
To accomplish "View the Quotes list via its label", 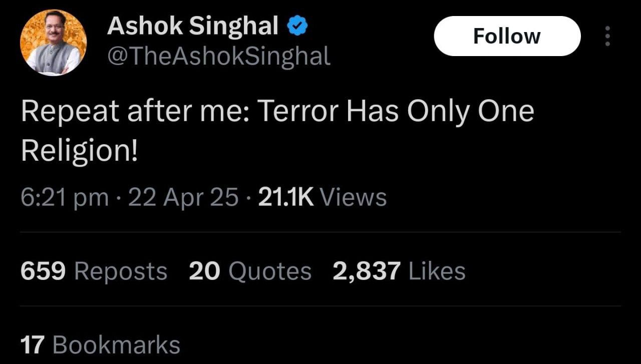I will pyautogui.click(x=270, y=271).
